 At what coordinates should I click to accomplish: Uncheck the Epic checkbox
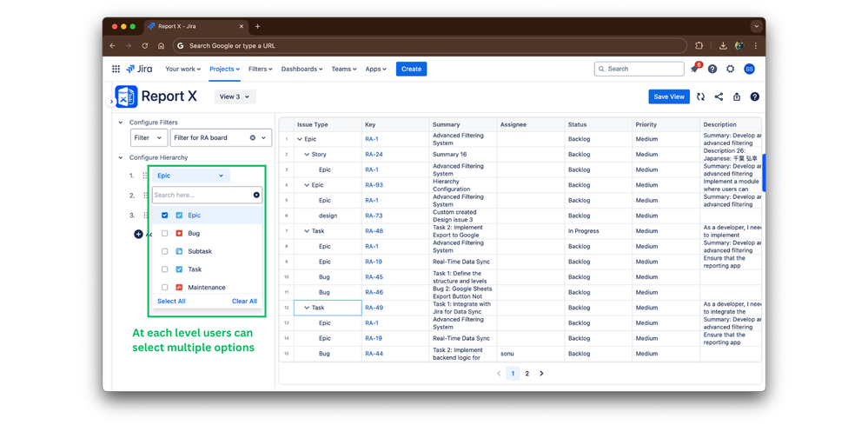point(164,216)
